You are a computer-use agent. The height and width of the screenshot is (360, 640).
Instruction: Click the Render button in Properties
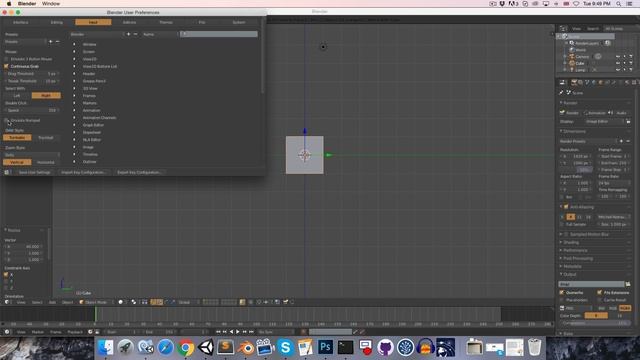(569, 113)
